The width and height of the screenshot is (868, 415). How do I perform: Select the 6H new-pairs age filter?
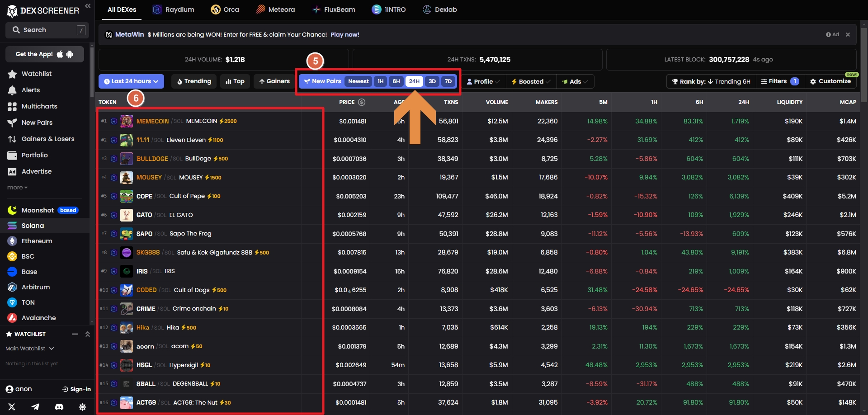396,81
